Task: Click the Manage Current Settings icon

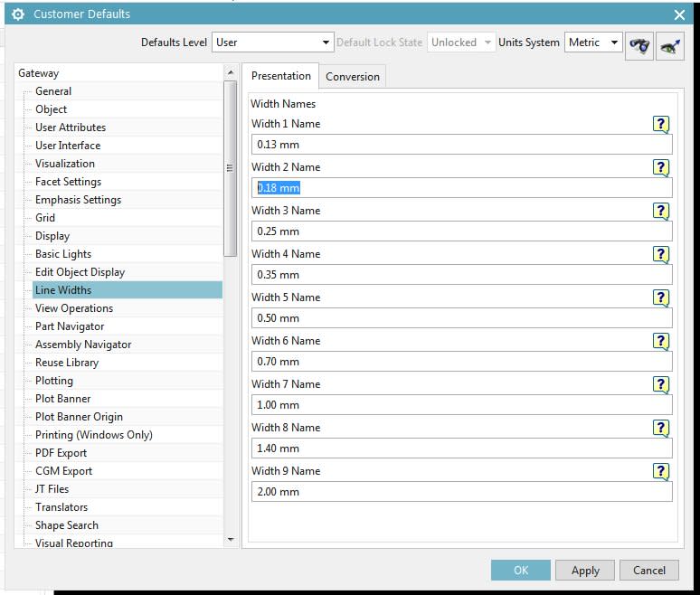Action: pyautogui.click(x=670, y=45)
